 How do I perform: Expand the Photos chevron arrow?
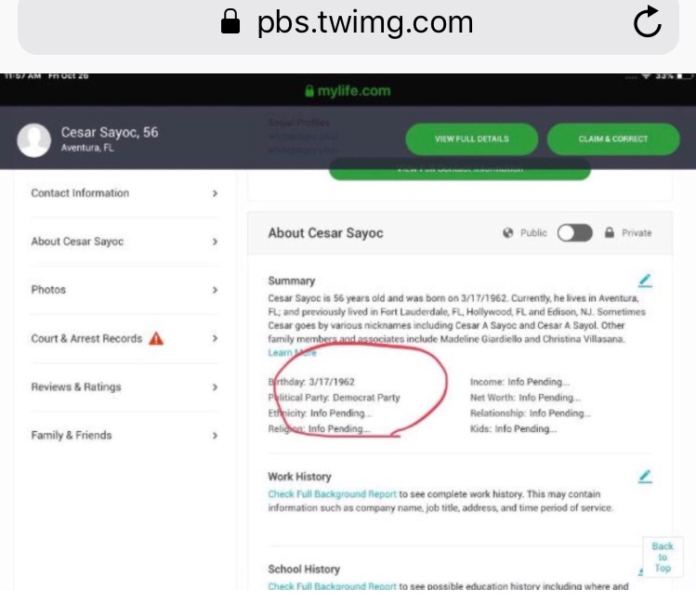click(216, 290)
